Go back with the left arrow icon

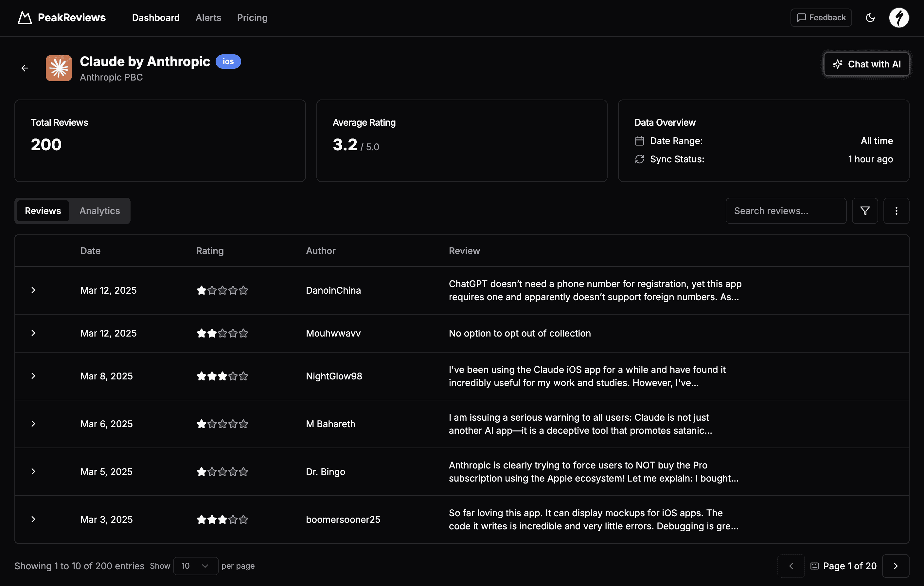coord(25,68)
